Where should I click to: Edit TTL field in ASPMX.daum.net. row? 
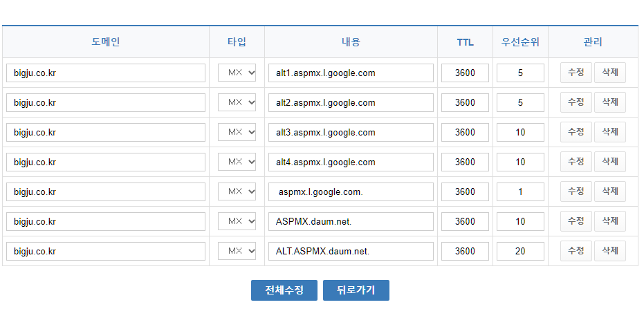tap(466, 222)
